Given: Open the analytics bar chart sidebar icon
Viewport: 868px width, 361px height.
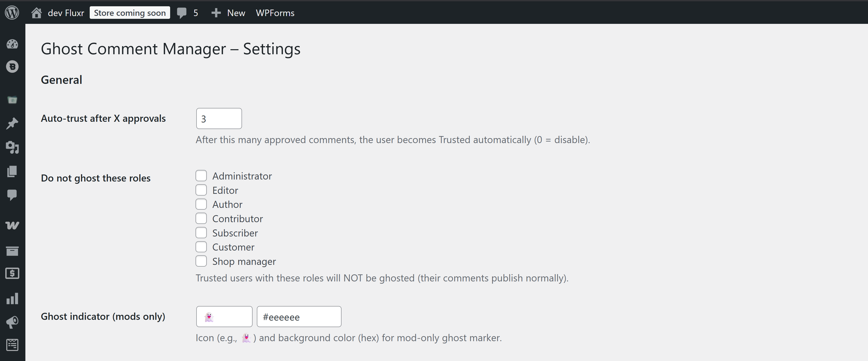Looking at the screenshot, I should point(12,298).
